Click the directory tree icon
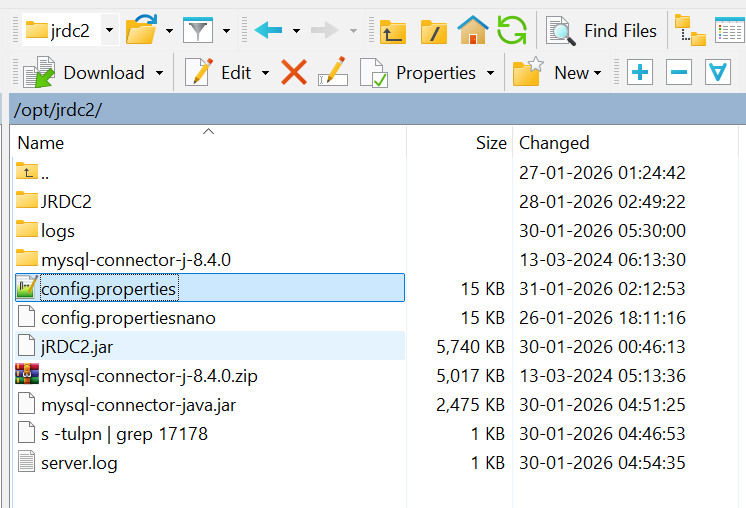This screenshot has height=508, width=746. click(690, 30)
